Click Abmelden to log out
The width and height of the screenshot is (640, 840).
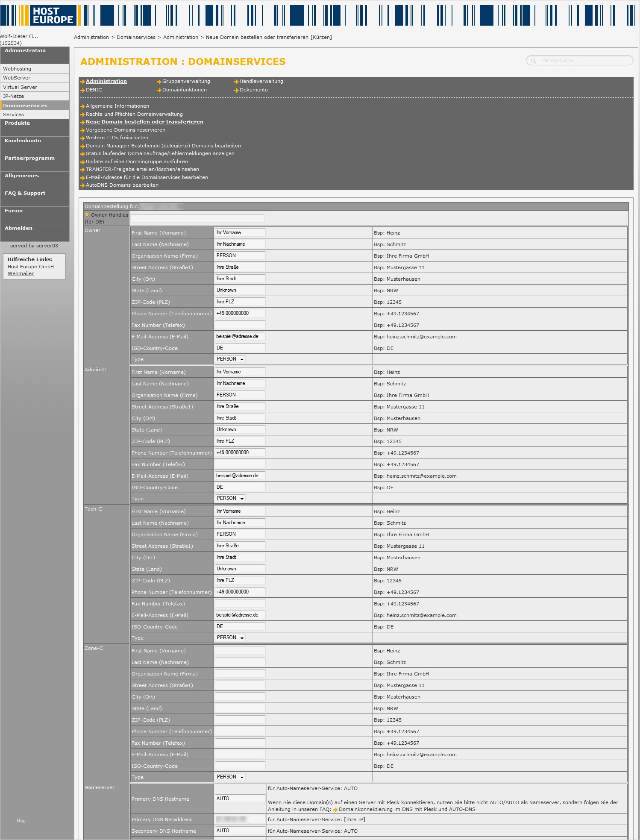pos(35,232)
